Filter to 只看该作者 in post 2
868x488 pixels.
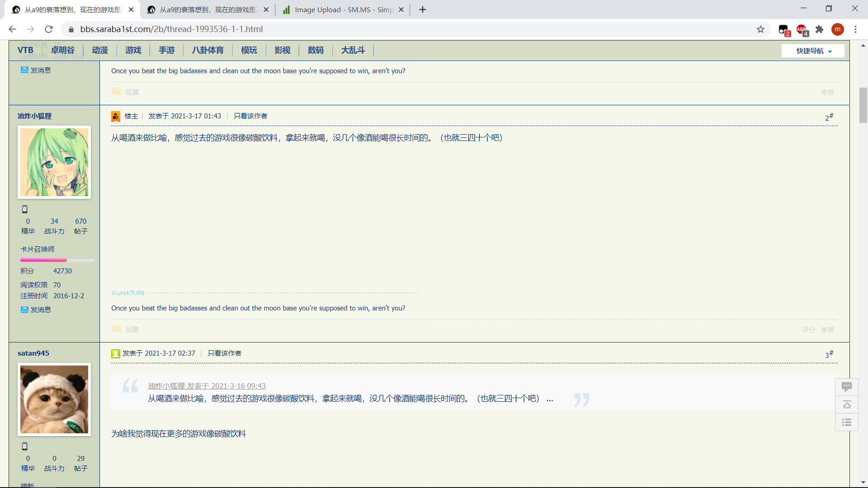pyautogui.click(x=250, y=116)
